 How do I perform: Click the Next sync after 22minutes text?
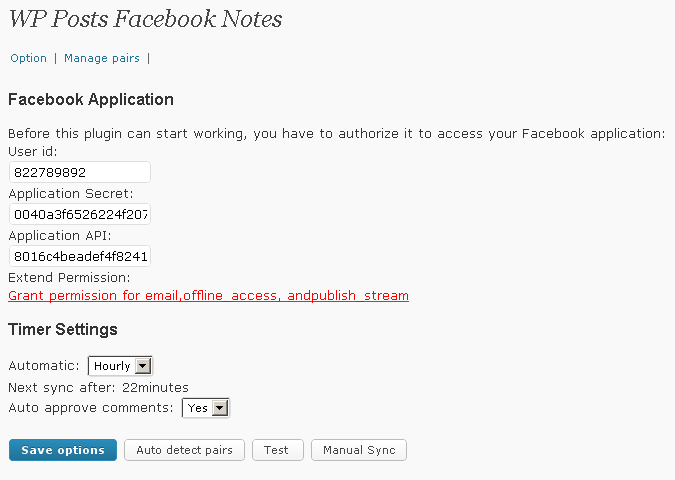point(99,387)
